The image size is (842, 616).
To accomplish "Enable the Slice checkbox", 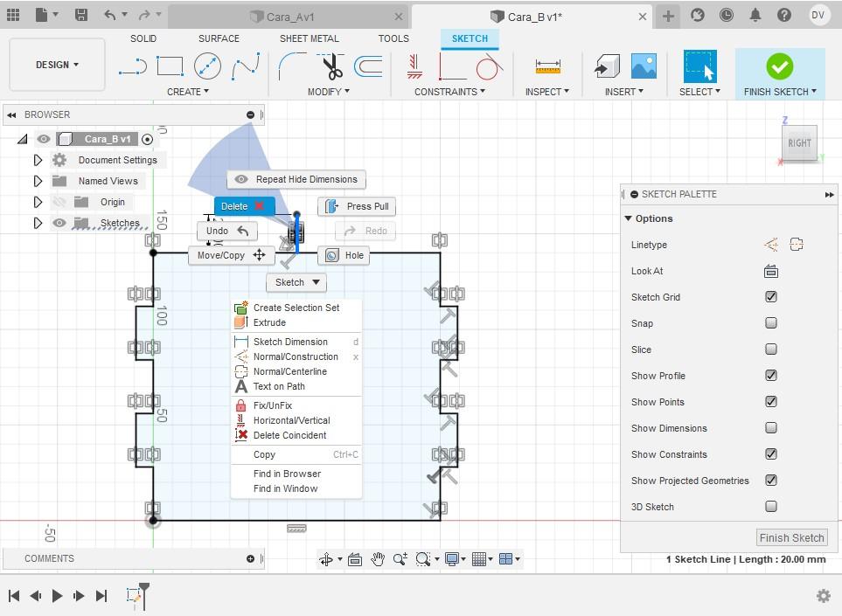I will pos(771,350).
